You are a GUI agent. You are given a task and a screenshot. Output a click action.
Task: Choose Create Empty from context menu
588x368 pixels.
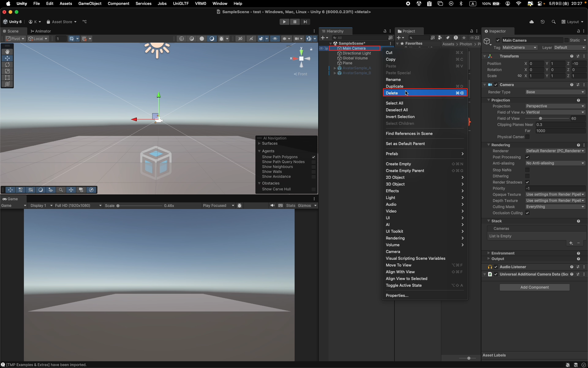coord(425,164)
